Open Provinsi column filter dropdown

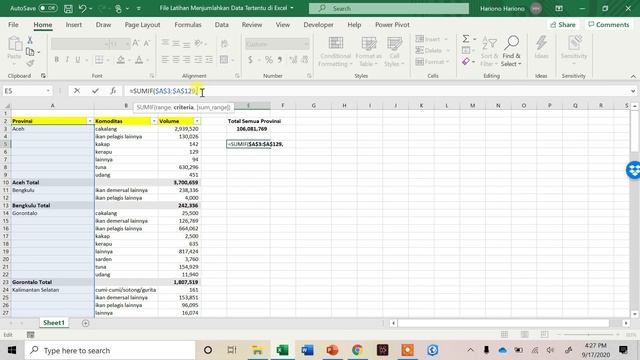point(90,121)
